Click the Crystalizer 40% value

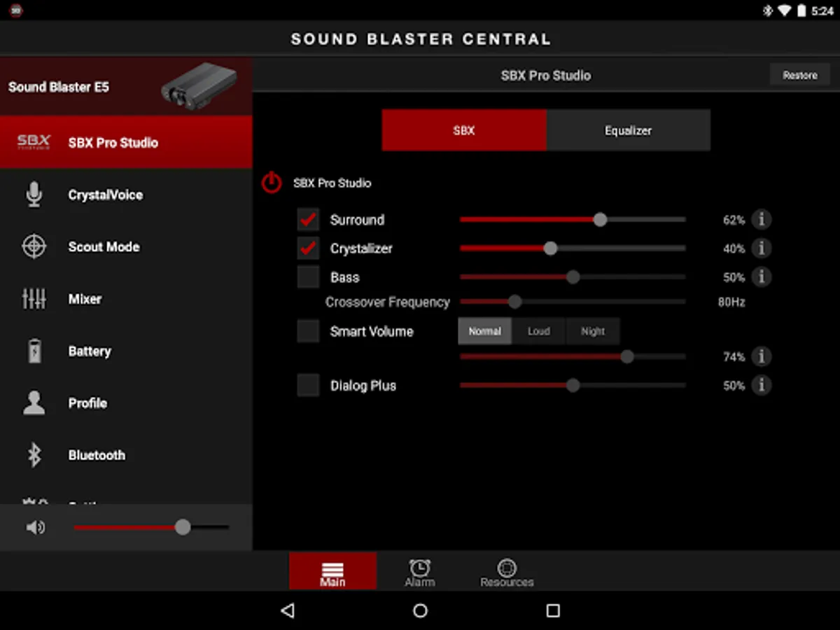pyautogui.click(x=734, y=248)
